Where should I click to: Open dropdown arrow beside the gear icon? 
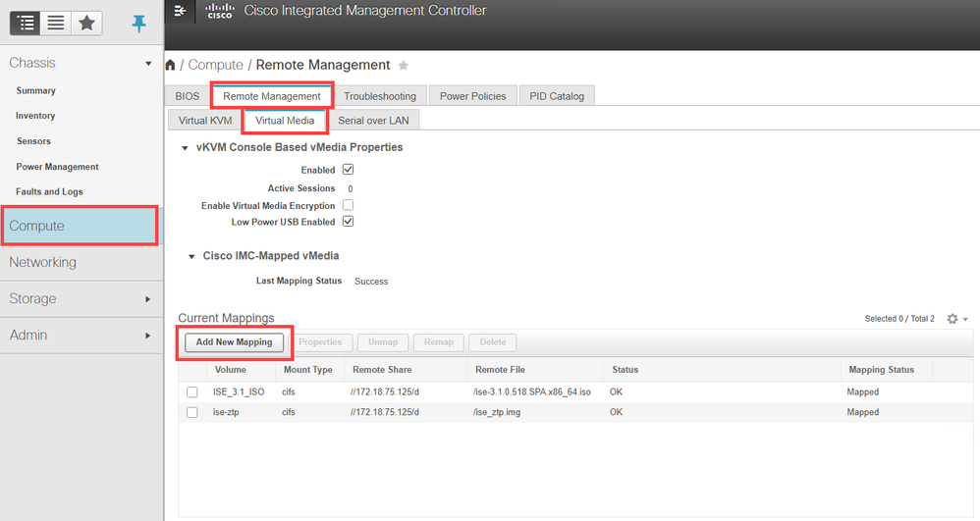pyautogui.click(x=965, y=319)
